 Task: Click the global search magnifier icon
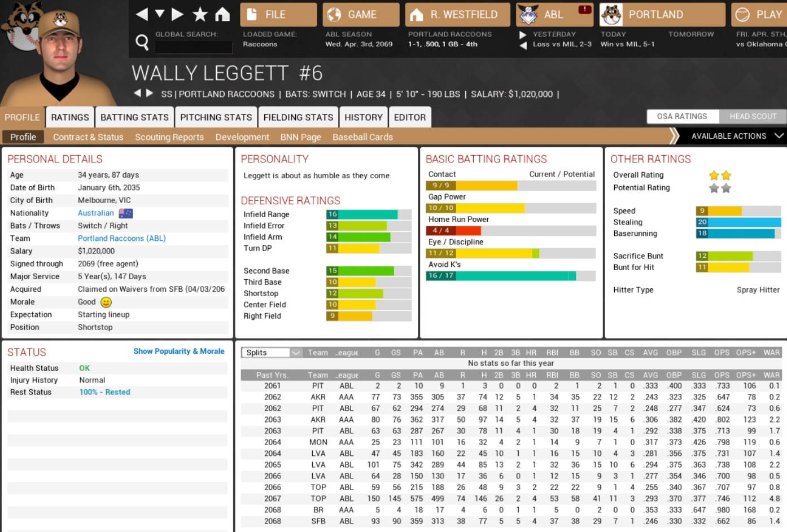142,42
